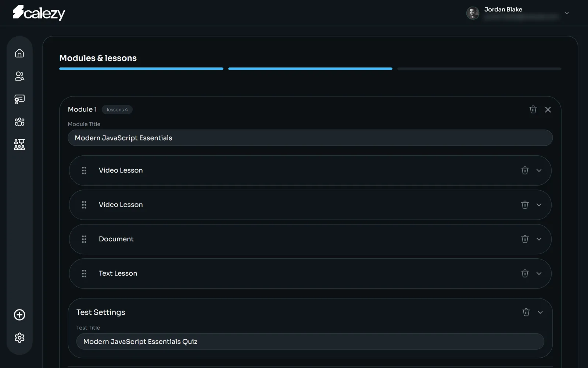Click Jordan Blake's profile avatar
Viewport: 588px width, 368px height.
(x=473, y=13)
